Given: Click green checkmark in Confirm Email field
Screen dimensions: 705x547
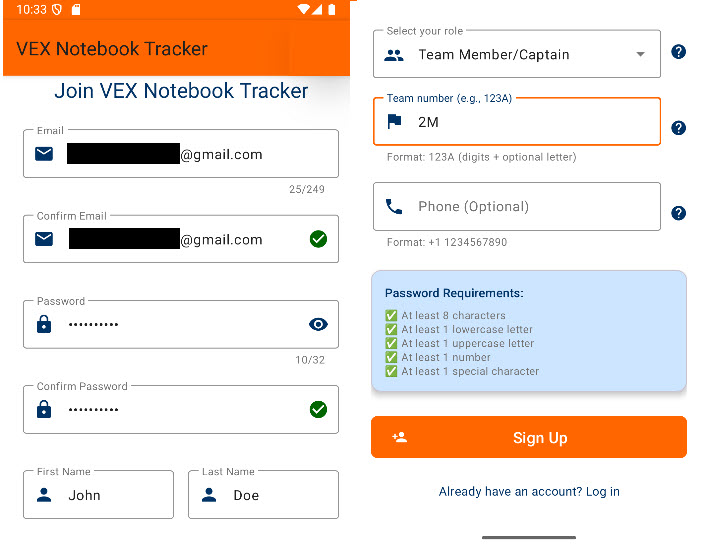Looking at the screenshot, I should pos(318,239).
